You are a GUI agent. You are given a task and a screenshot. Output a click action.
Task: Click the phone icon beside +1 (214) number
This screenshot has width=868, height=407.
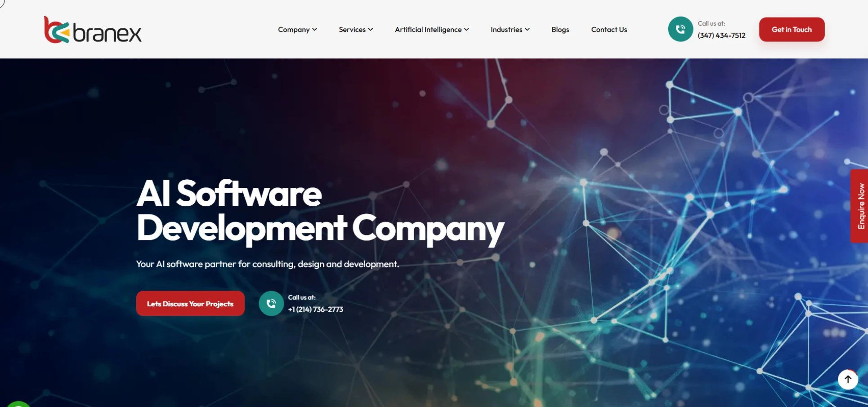[271, 304]
